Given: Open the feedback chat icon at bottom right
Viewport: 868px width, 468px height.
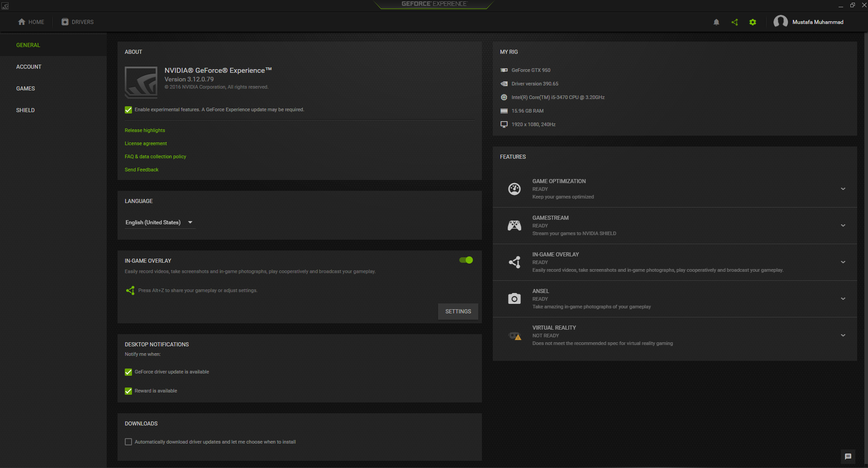Looking at the screenshot, I should click(848, 456).
